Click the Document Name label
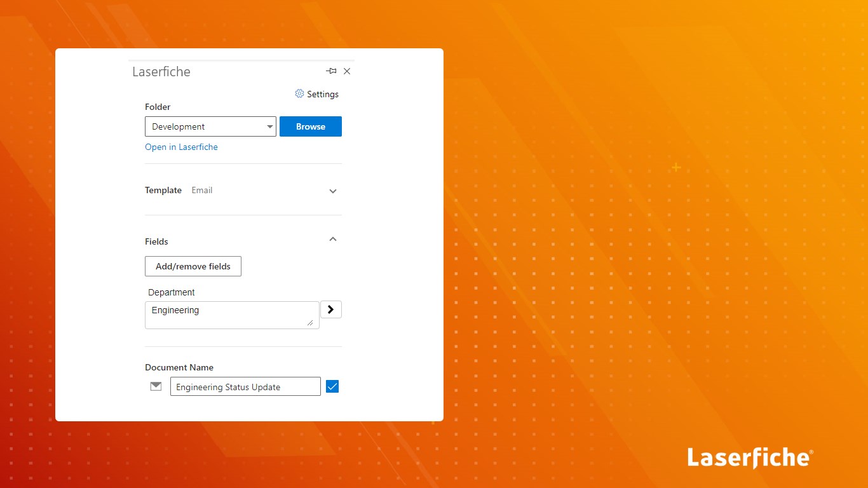This screenshot has height=488, width=868. pyautogui.click(x=179, y=367)
